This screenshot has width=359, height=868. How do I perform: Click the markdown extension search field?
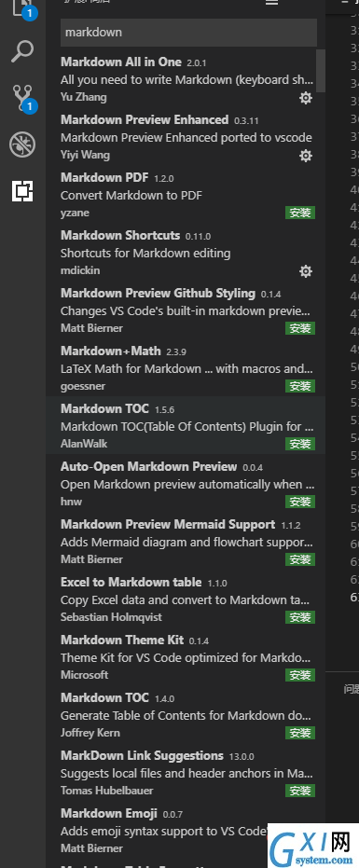(188, 32)
